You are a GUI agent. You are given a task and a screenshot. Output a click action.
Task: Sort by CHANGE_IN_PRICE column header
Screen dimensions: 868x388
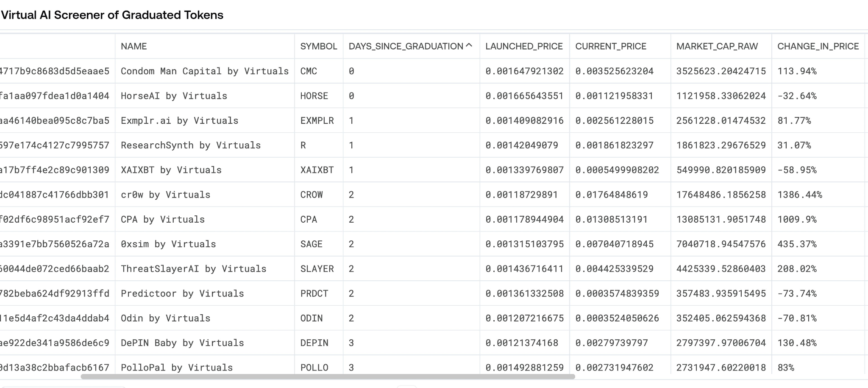pos(818,46)
